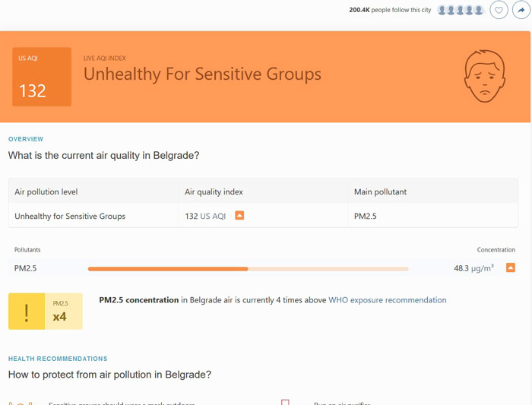Select the PM2.5 pollutant row label
Image resolution: width=532 pixels, height=405 pixels.
pyautogui.click(x=26, y=268)
